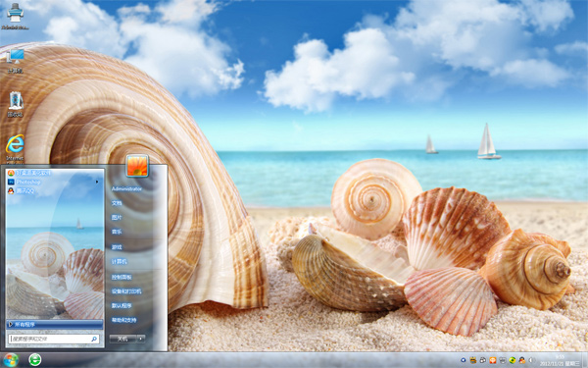Click the grey monitor tray icon
The height and width of the screenshot is (368, 588).
[x=503, y=360]
